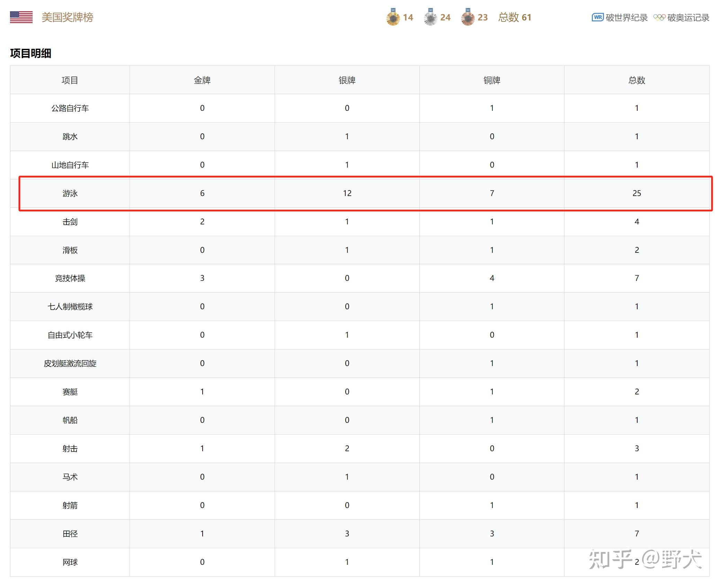Click the 击剑 event name
Screen dimensions: 720x588
pos(70,222)
